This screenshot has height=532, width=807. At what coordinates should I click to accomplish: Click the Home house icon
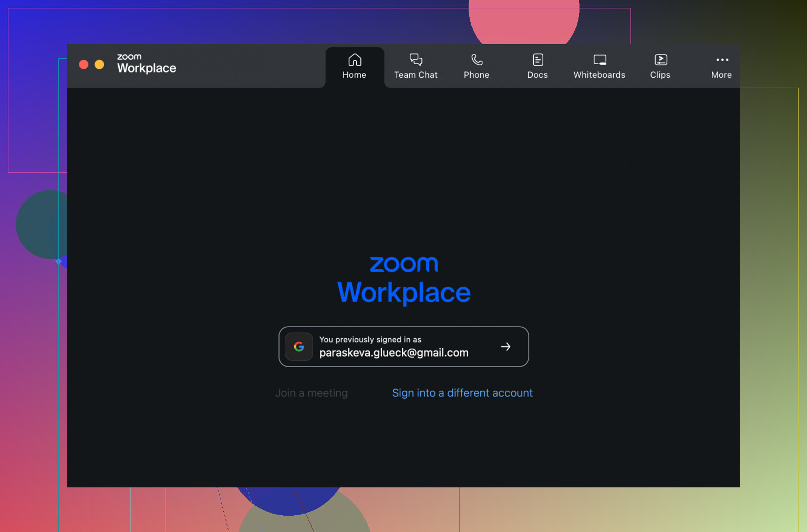[x=355, y=60]
